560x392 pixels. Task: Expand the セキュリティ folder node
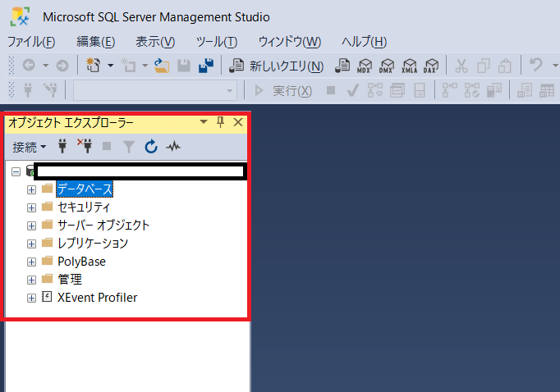[x=31, y=207]
